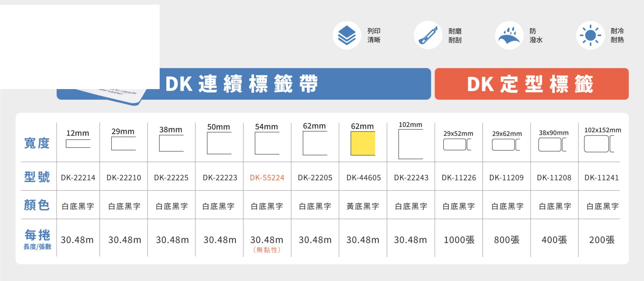Select model number DK-22214
Image resolution: width=644 pixels, height=281 pixels.
coord(78,178)
